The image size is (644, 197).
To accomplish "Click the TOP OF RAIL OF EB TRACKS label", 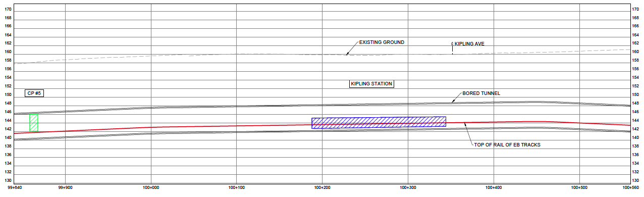I will [507, 145].
